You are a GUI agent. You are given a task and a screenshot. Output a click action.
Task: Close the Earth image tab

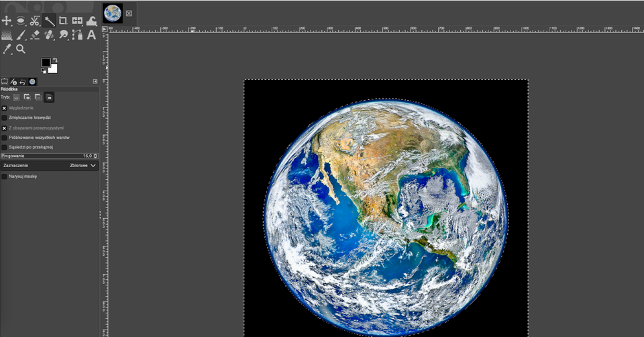(129, 13)
